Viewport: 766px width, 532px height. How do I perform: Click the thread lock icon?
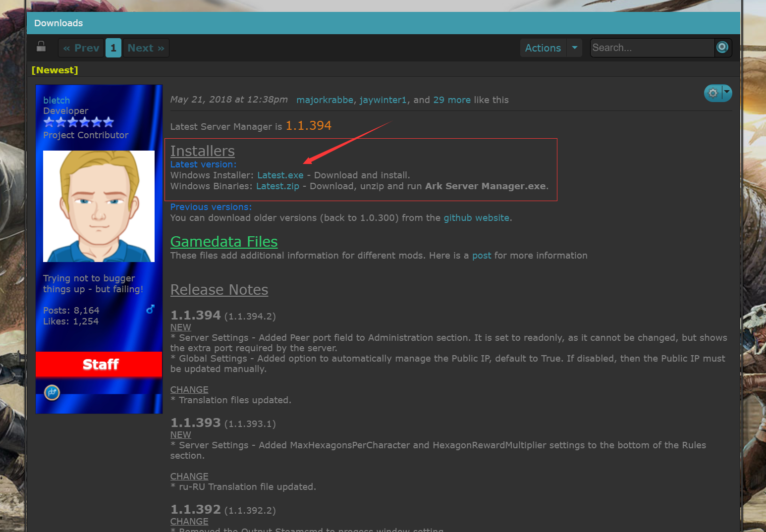click(41, 47)
